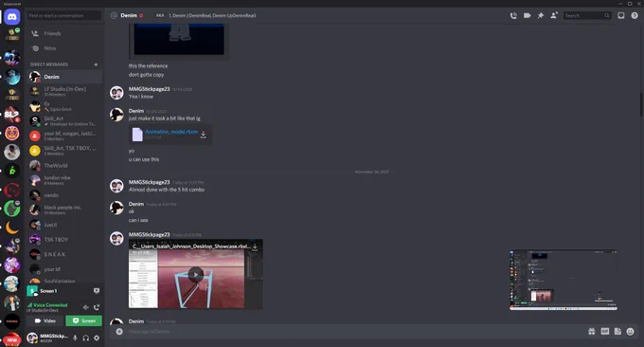Select the green turtle server icon
Screen dimensions: 644x347
click(x=12, y=209)
